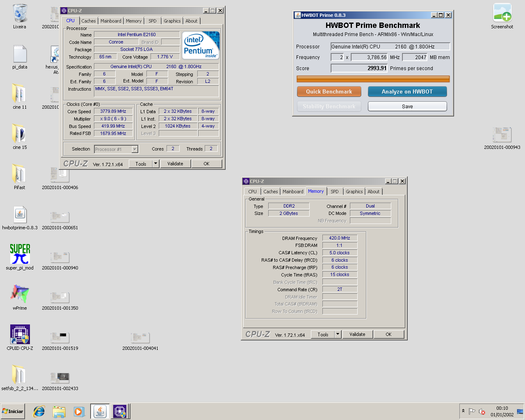Click the orange benchmark progress bar
The height and width of the screenshot is (420, 525).
pos(373,79)
